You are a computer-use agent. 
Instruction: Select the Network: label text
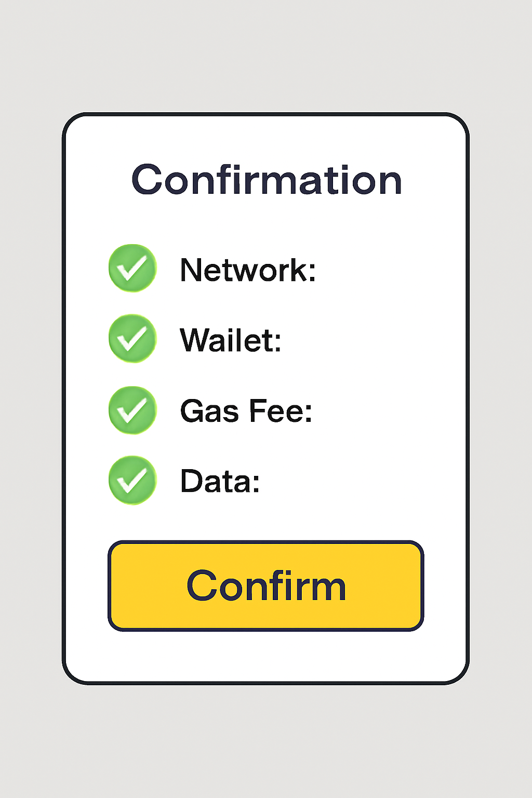pos(247,270)
